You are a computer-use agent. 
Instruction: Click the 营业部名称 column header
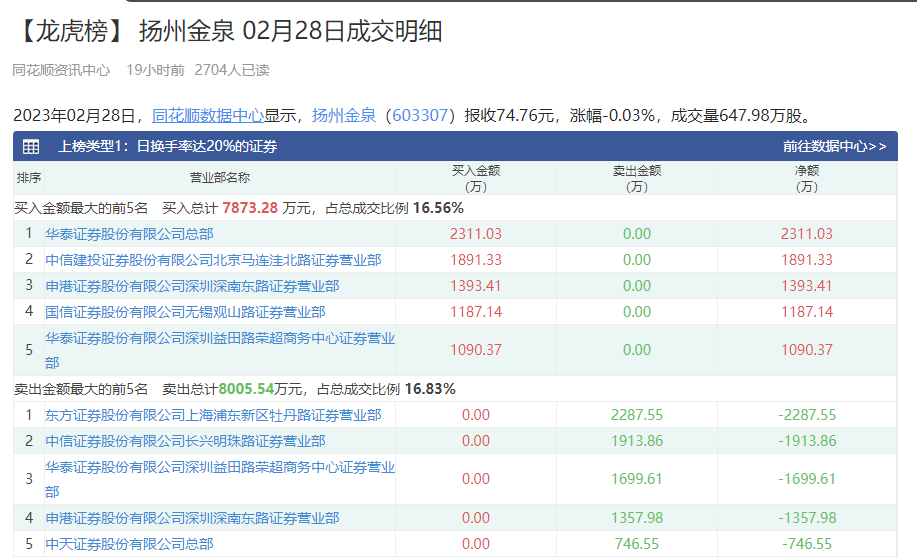point(220,178)
